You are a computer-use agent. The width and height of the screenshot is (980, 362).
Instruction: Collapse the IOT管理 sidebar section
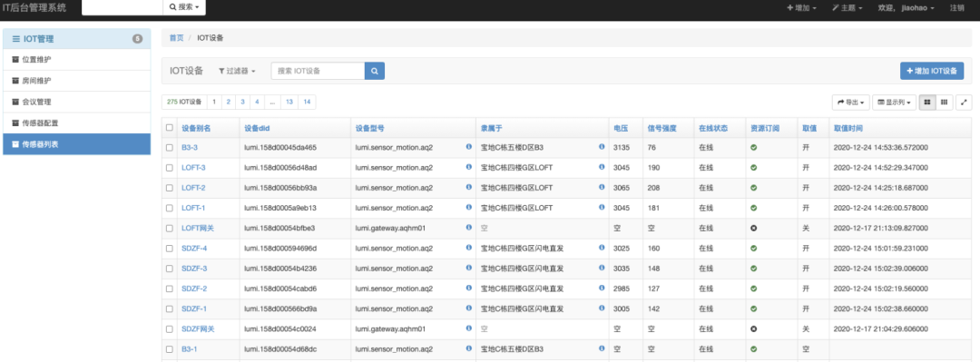[x=76, y=39]
